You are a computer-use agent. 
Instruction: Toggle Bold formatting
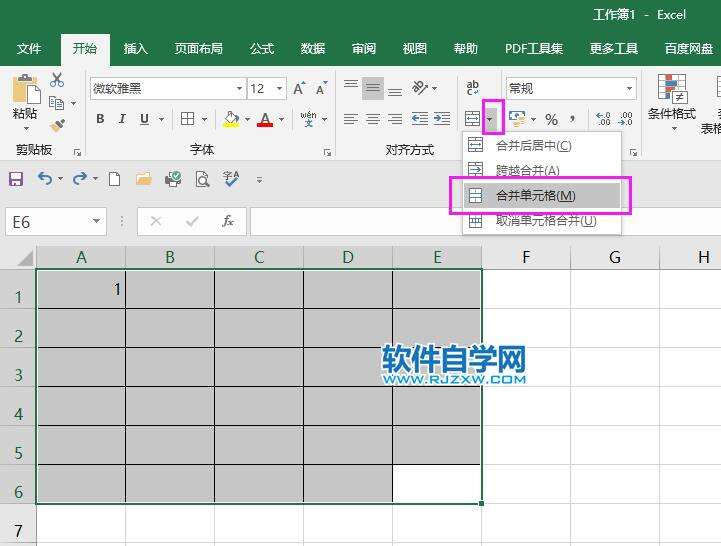[x=100, y=119]
